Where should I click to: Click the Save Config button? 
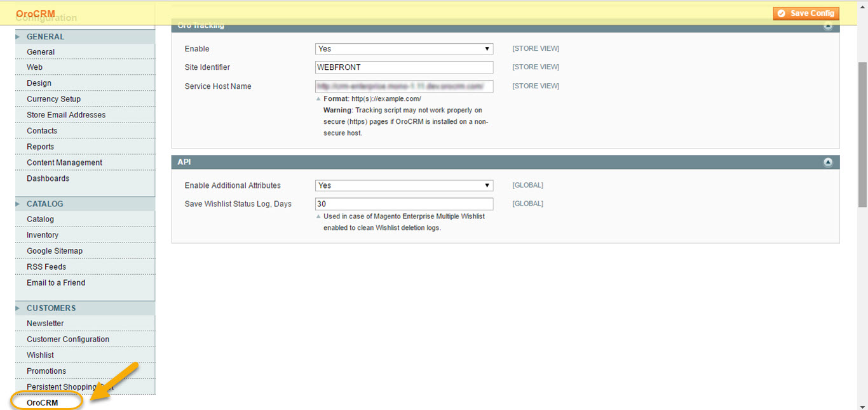click(806, 13)
